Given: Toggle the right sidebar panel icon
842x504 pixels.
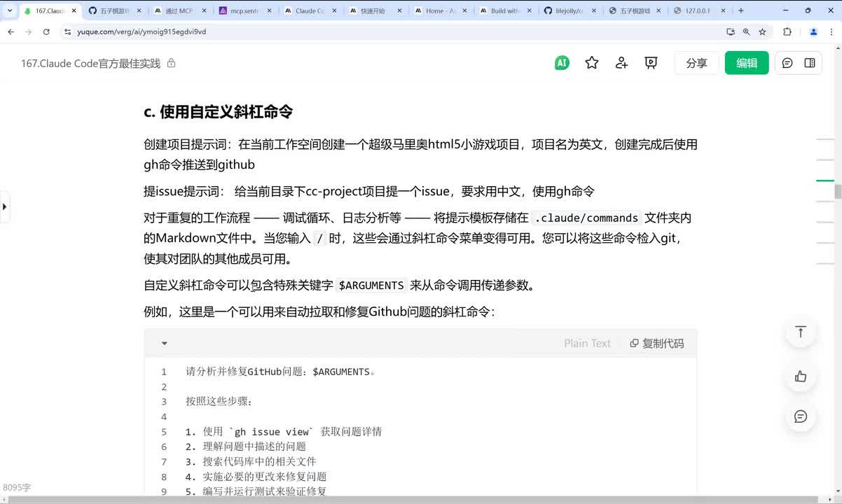Looking at the screenshot, I should click(x=810, y=63).
